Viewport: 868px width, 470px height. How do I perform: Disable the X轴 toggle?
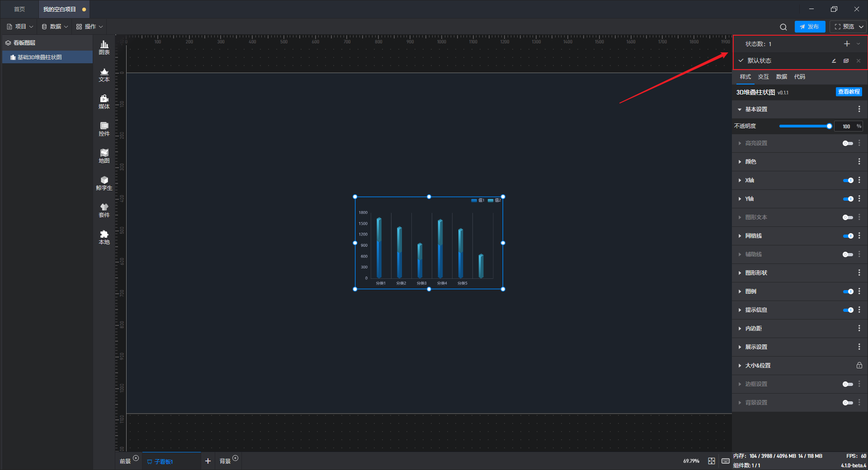point(848,180)
